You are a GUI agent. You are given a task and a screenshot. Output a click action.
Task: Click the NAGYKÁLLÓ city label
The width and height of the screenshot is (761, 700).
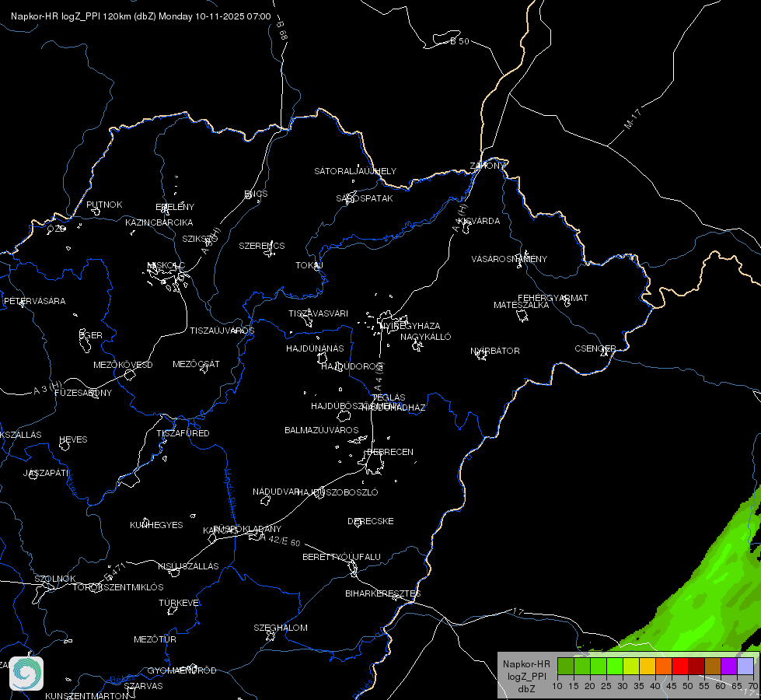[x=426, y=337]
